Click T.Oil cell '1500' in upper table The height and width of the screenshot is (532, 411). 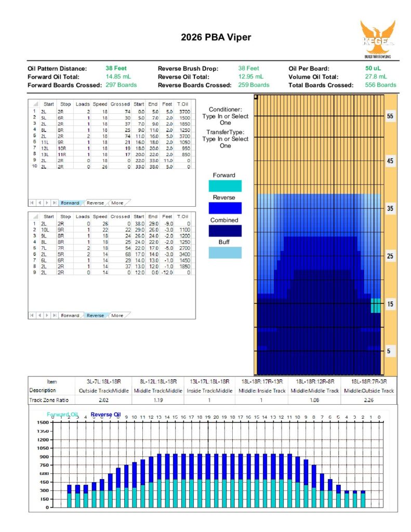coord(184,118)
